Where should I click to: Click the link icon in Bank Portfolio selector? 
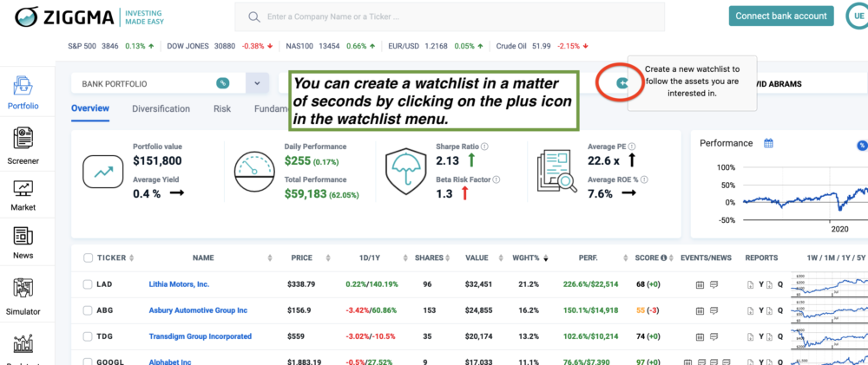(222, 83)
